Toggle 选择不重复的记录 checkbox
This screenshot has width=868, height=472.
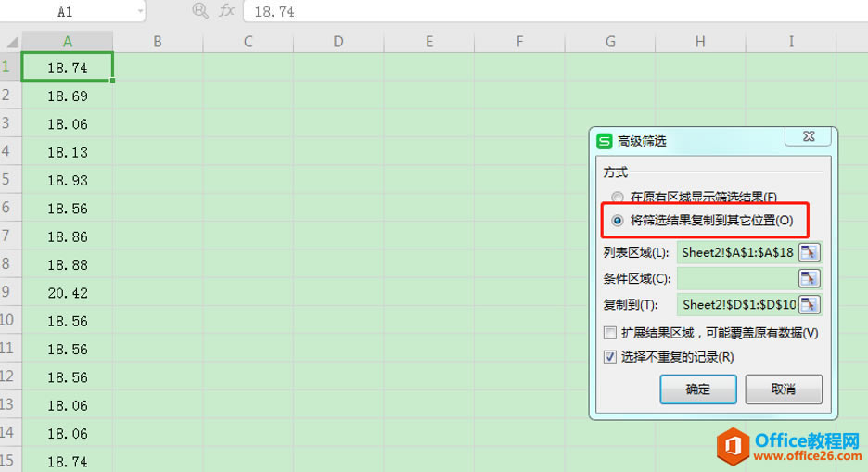tap(610, 357)
